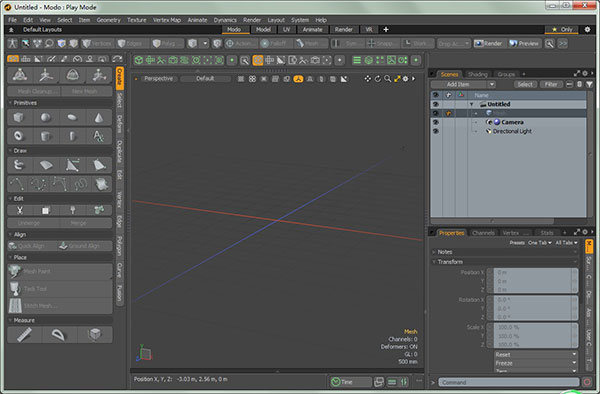Collapse the Primitives section
The image size is (600, 394).
10,103
